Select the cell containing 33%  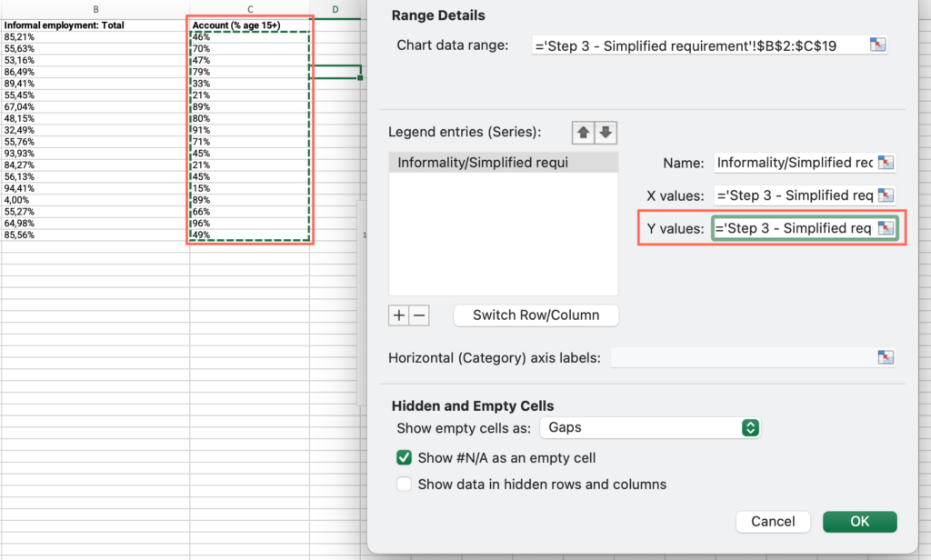250,84
